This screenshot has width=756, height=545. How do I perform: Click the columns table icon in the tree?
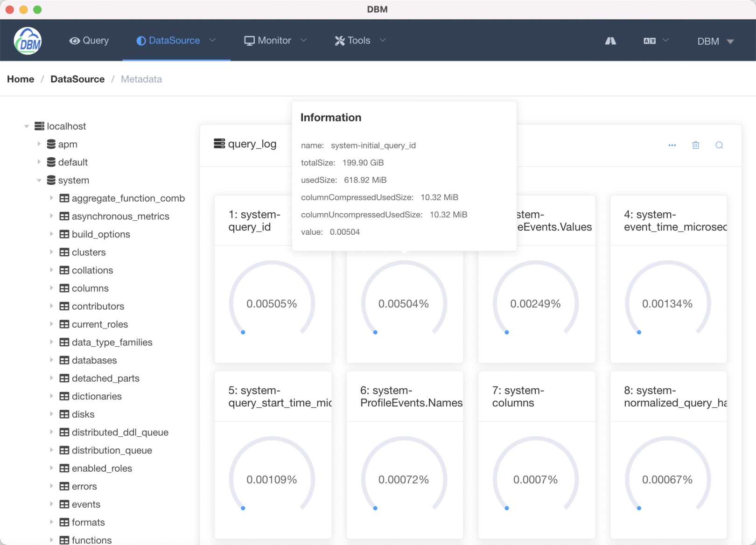pyautogui.click(x=64, y=288)
